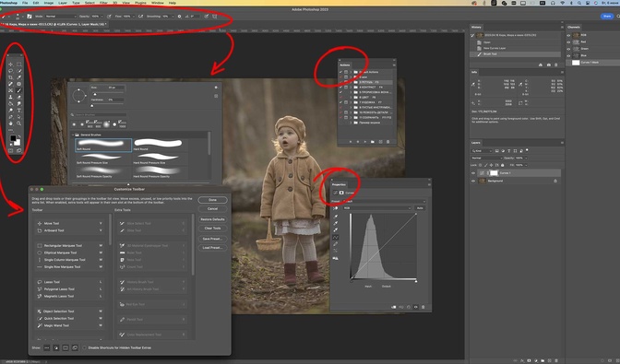620x364 pixels.
Task: Toggle checkmark for Default Actions set
Action: tap(340, 72)
